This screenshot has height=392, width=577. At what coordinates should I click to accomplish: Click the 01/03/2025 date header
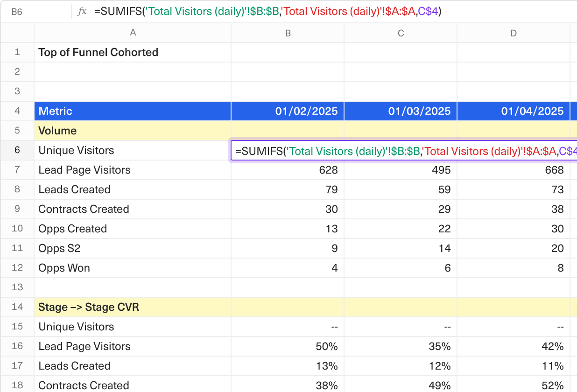click(401, 111)
